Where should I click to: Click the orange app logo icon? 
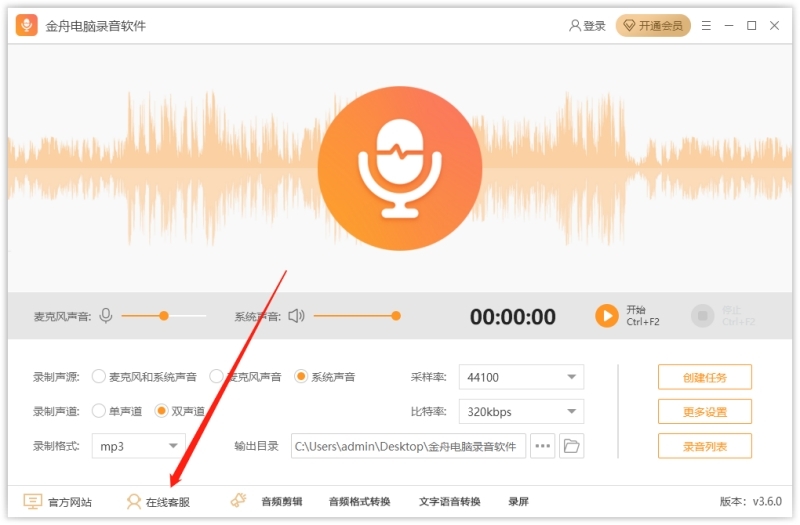point(27,25)
